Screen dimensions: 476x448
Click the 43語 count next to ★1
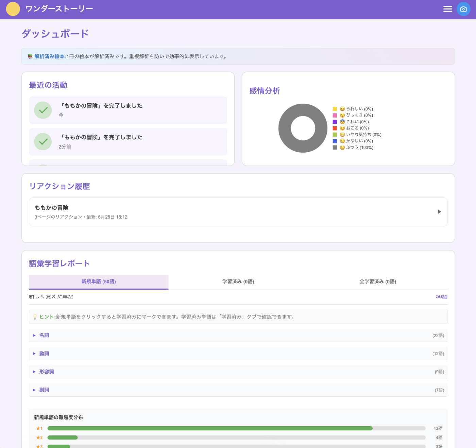(438, 428)
